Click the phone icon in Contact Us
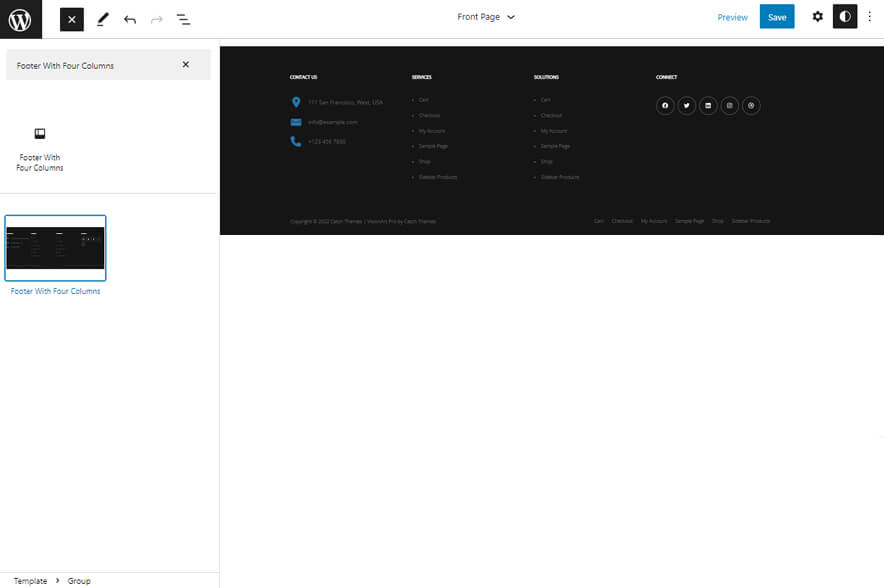 coord(295,141)
